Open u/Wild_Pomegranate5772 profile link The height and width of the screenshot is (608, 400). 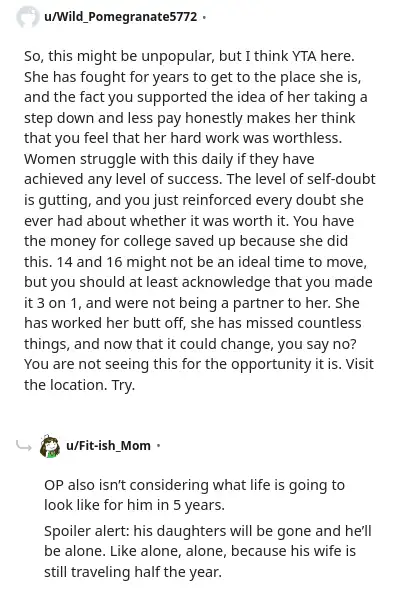(x=121, y=17)
